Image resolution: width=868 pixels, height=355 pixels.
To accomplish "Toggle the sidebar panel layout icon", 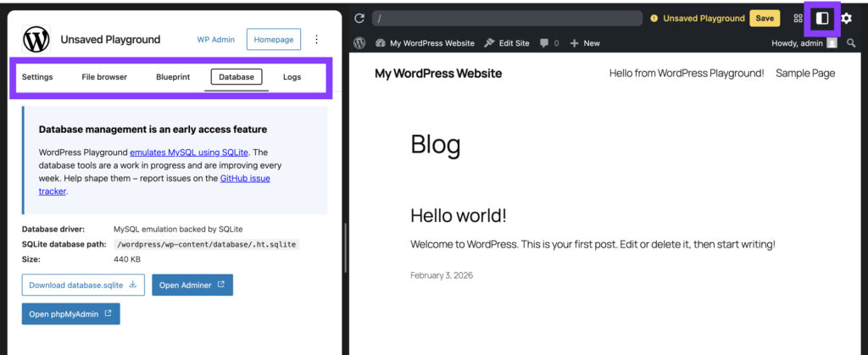I will point(822,19).
